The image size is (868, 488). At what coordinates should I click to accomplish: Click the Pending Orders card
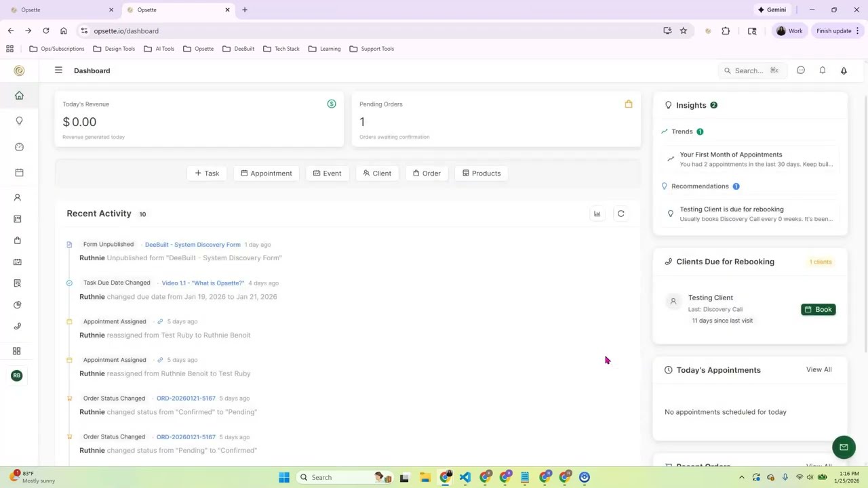496,119
